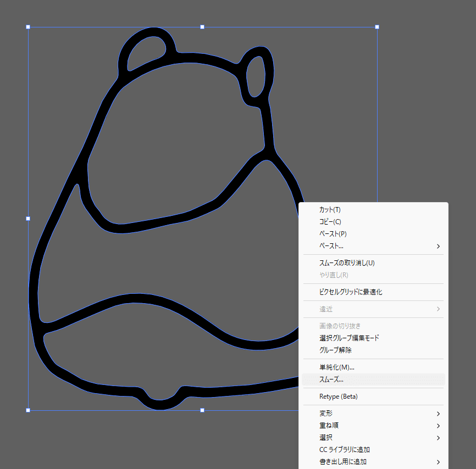Click the middle-left bounding box handle

[28, 219]
